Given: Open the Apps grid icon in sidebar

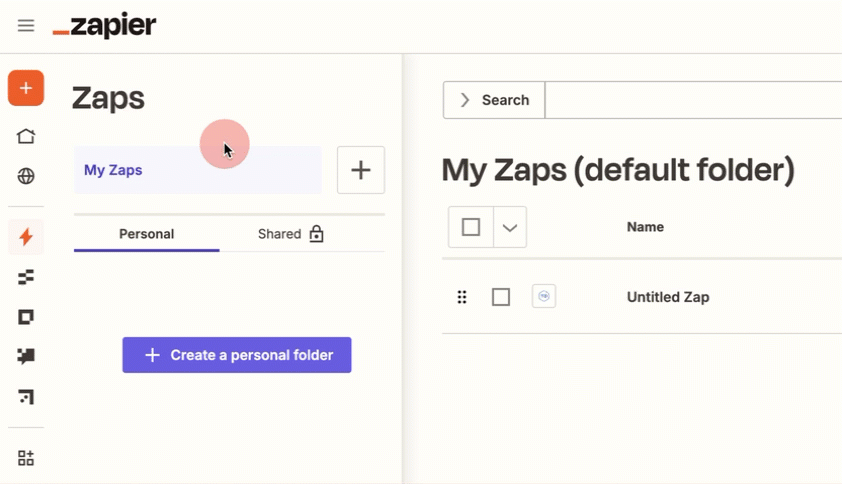Looking at the screenshot, I should [26, 458].
